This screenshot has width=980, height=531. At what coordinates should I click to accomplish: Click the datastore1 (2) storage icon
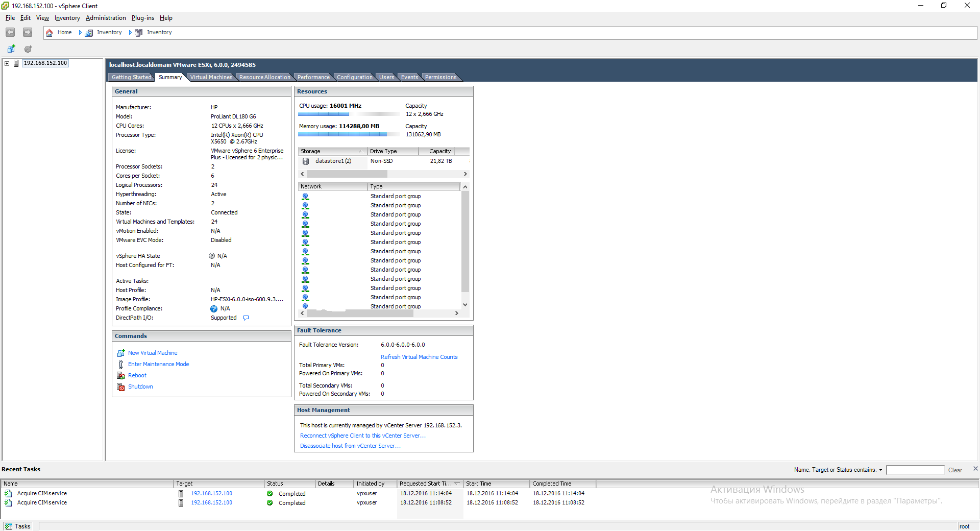pos(306,161)
